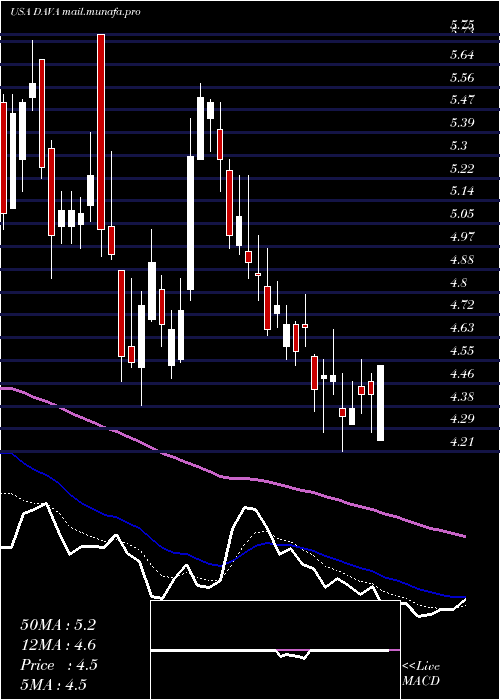Click the 4.97 price axis label

[x=462, y=237]
